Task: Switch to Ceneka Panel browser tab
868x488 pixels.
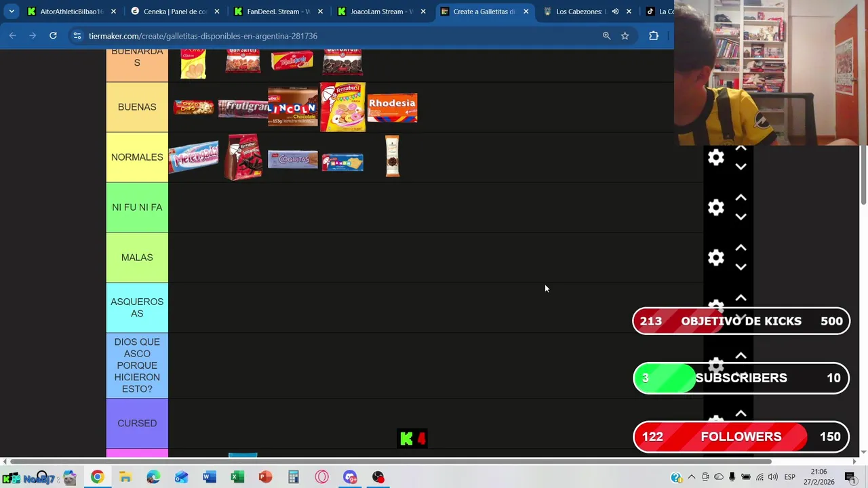Action: [x=174, y=12]
